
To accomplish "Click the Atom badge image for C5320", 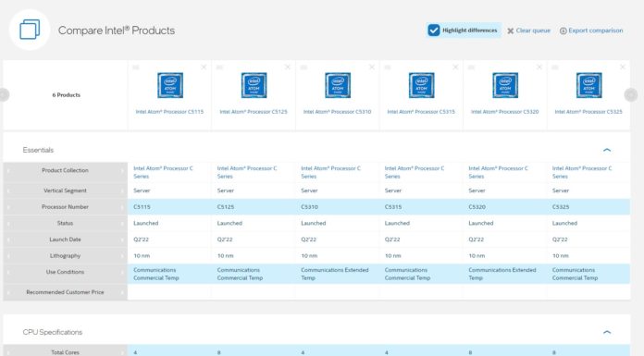I will click(505, 85).
